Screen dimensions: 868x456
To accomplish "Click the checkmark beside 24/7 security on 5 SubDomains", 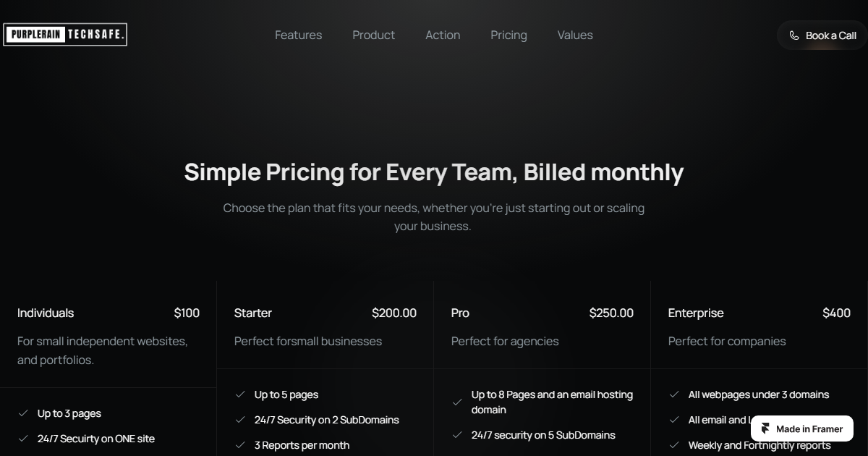I will pos(457,435).
